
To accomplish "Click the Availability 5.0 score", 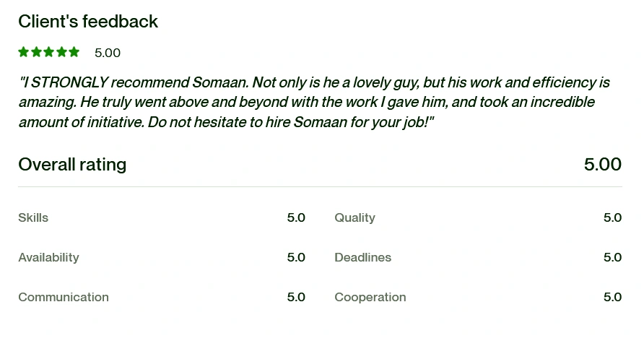I will [x=296, y=257].
